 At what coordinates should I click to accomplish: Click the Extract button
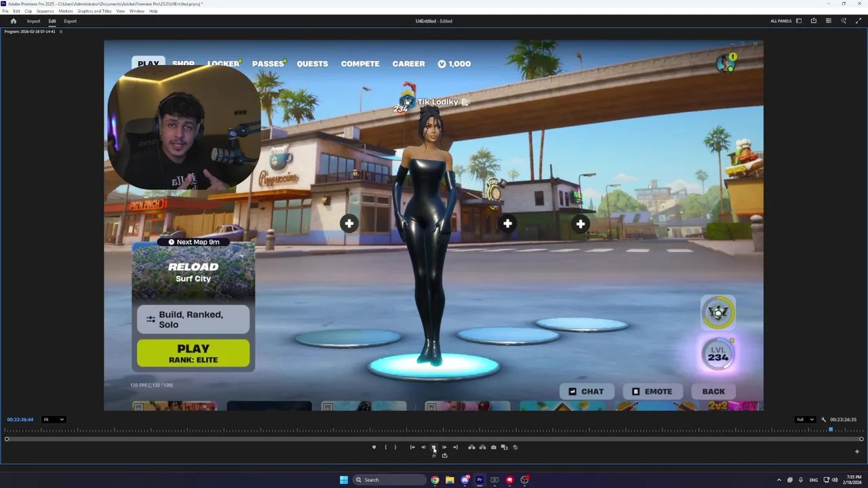[x=482, y=447]
